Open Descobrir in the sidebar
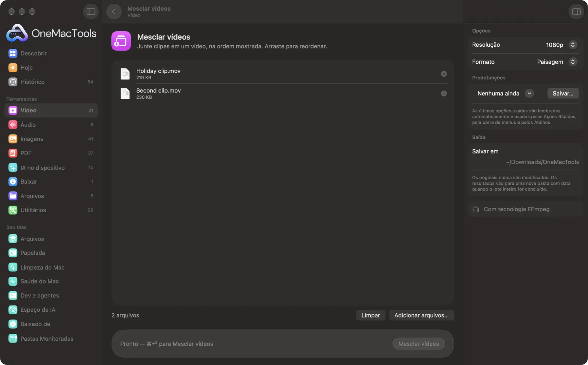Viewport: 588px width, 365px height. [x=51, y=53]
